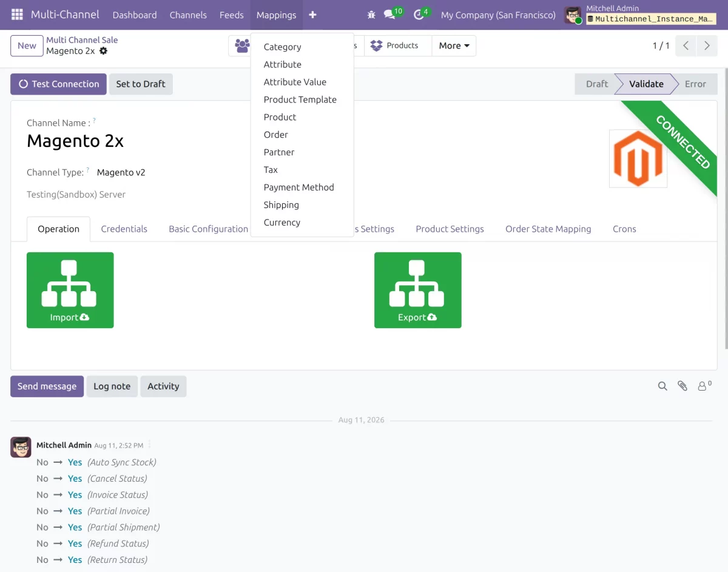728x572 pixels.
Task: Open the Products stat button
Action: [397, 45]
